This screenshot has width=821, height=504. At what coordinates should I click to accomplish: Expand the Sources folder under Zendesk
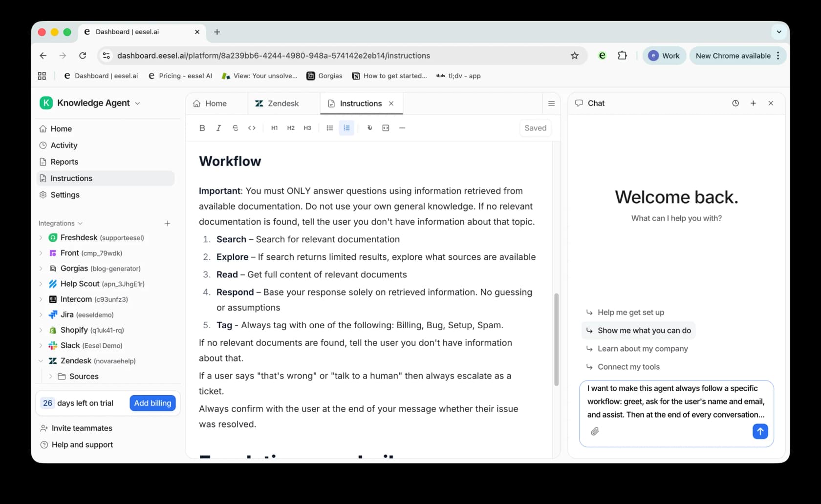point(50,377)
